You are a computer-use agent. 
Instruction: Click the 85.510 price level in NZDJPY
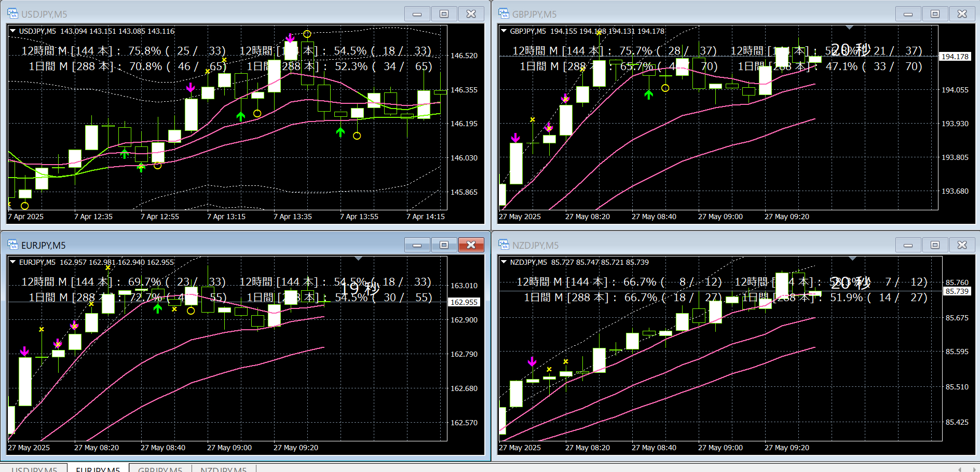pyautogui.click(x=957, y=387)
